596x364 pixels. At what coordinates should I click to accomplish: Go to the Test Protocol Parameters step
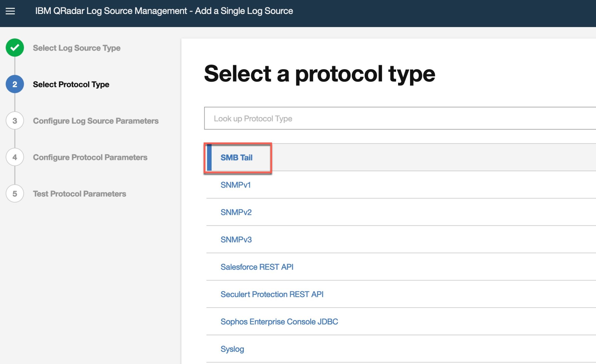coord(79,194)
